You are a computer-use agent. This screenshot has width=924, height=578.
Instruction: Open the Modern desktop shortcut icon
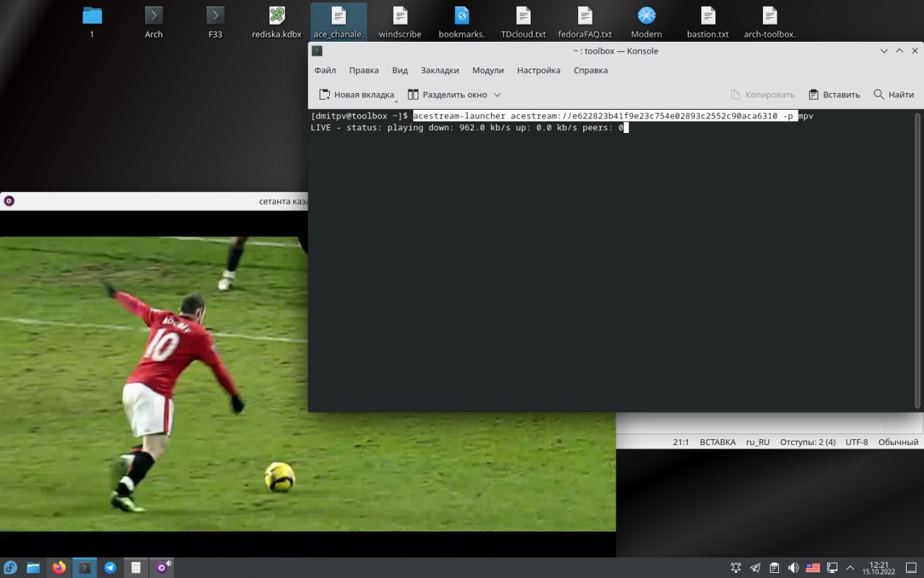click(646, 16)
